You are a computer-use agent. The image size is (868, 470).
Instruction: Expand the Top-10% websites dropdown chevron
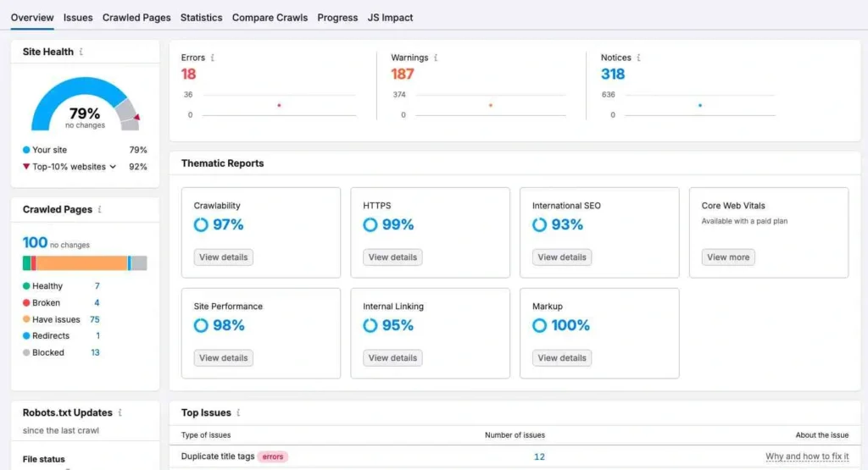coord(113,167)
